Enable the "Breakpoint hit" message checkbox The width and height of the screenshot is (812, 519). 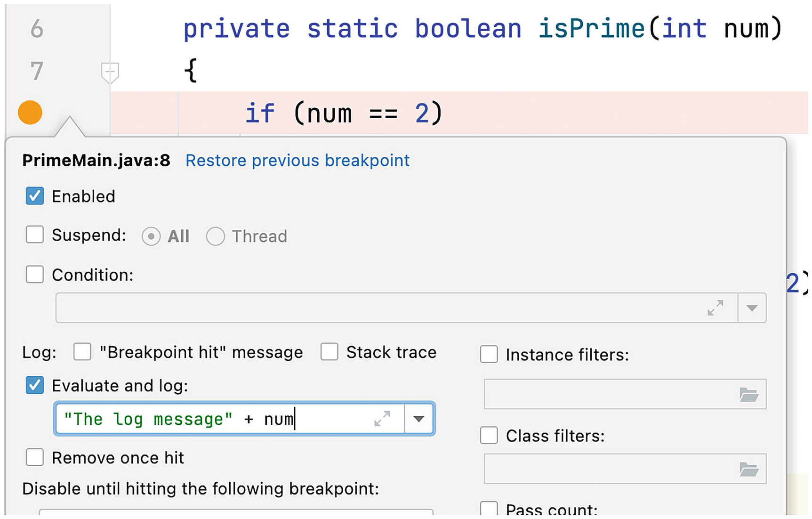pyautogui.click(x=82, y=352)
